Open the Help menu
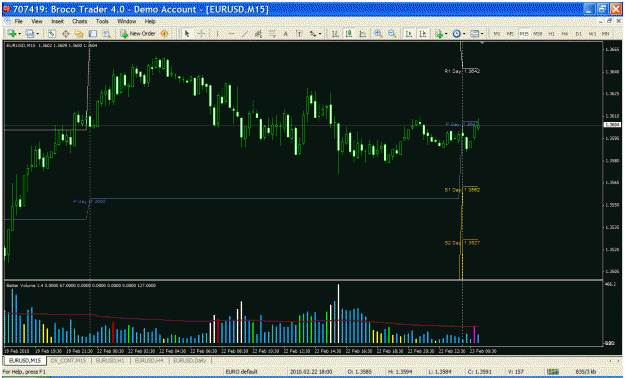 pos(150,21)
